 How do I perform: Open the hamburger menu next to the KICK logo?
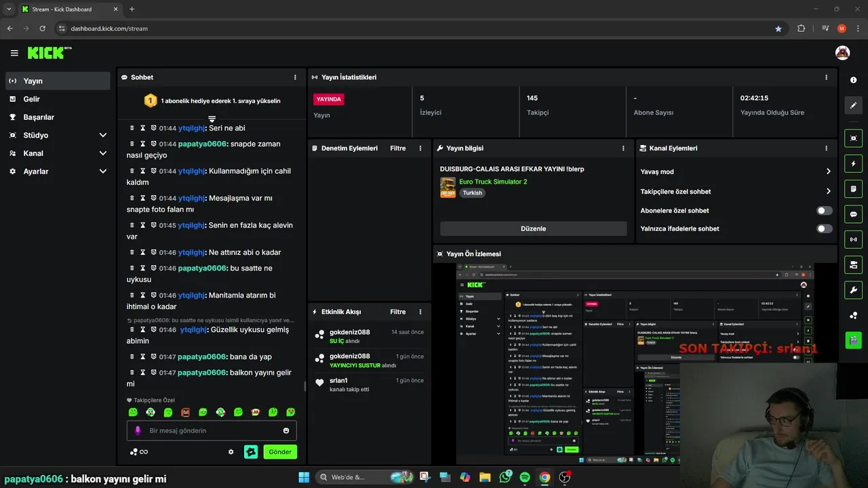pos(14,53)
